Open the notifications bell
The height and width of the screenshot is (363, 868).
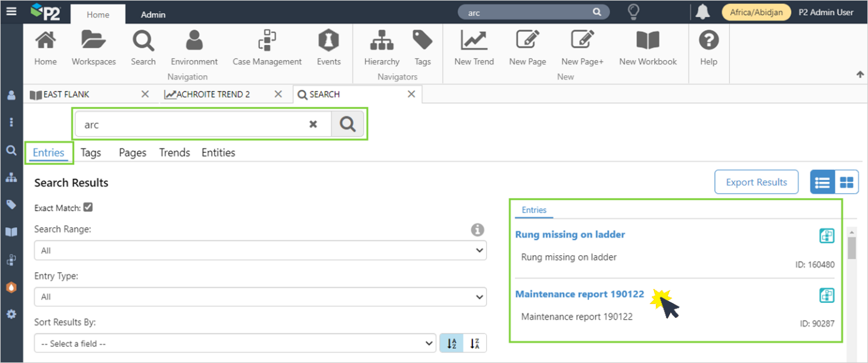pyautogui.click(x=702, y=12)
